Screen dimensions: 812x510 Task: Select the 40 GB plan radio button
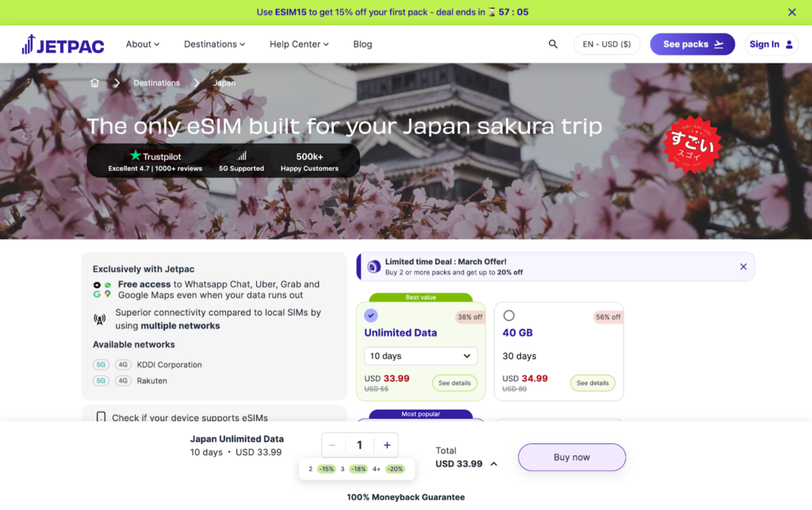507,315
